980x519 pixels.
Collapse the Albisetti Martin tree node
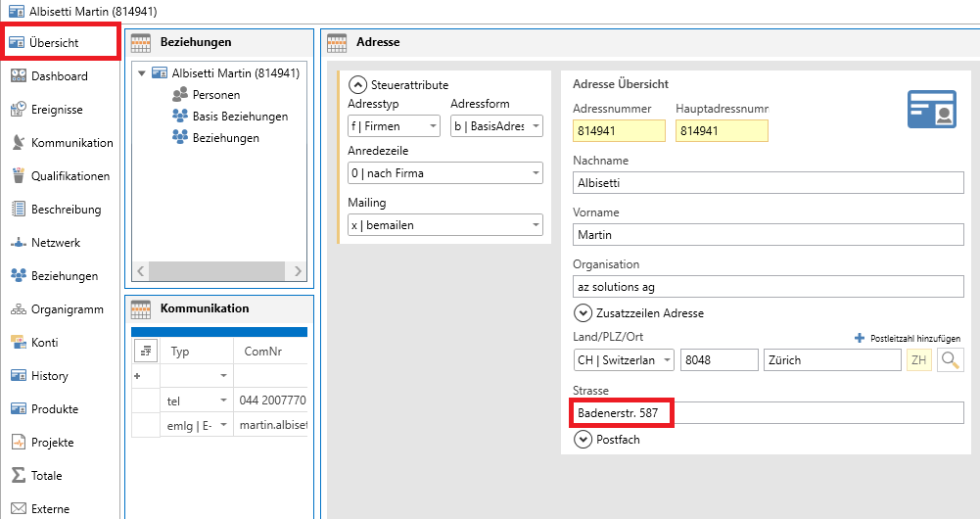pyautogui.click(x=143, y=73)
